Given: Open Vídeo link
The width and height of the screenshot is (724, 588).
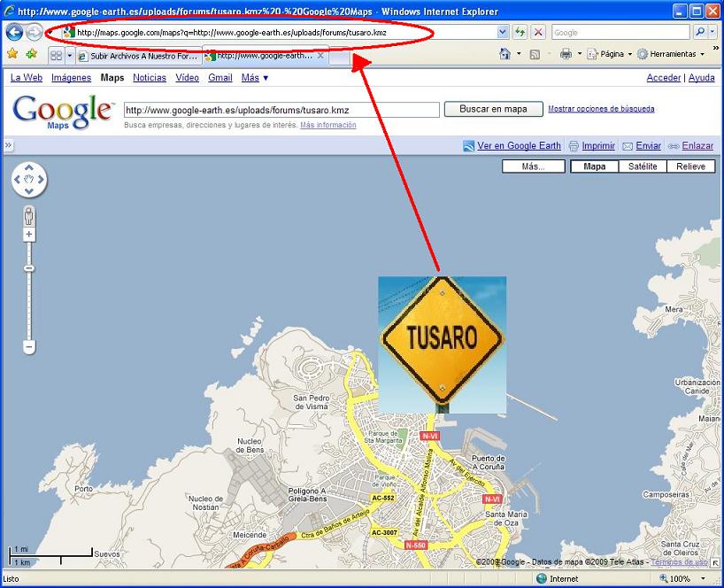Looking at the screenshot, I should point(187,78).
